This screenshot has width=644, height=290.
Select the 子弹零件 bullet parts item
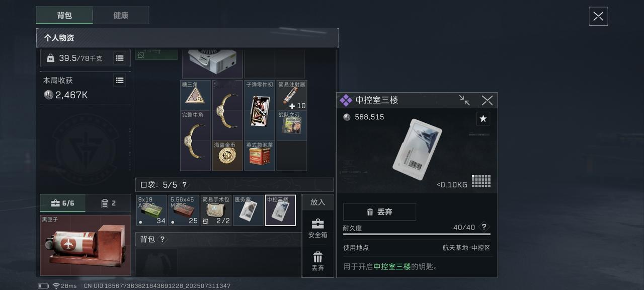point(260,110)
